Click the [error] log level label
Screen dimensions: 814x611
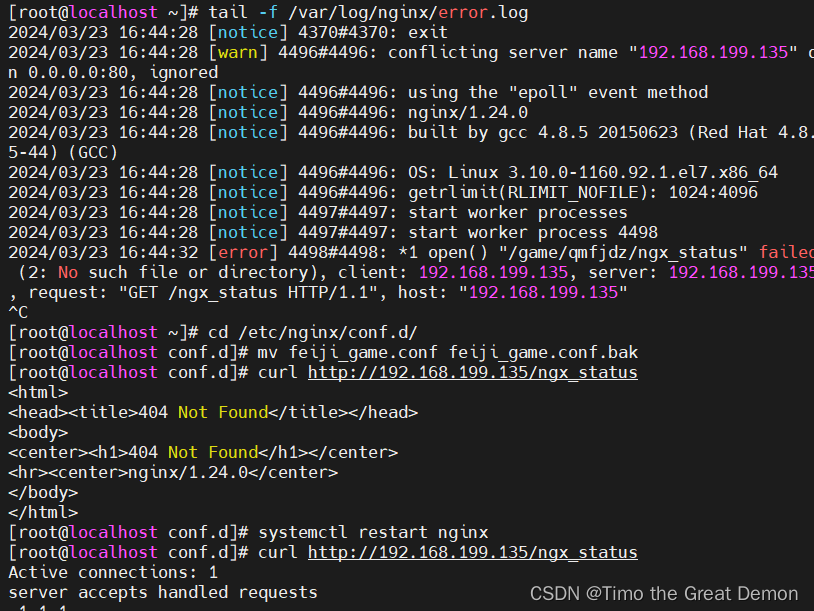(240, 252)
